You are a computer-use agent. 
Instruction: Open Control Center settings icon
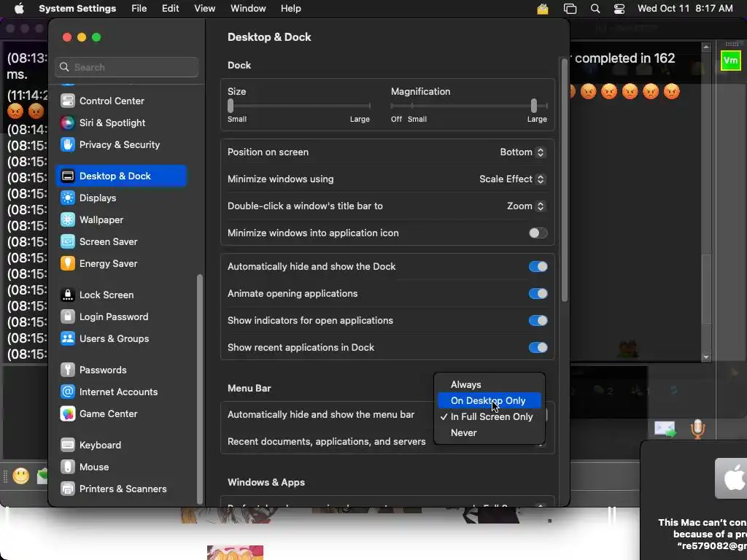click(68, 101)
